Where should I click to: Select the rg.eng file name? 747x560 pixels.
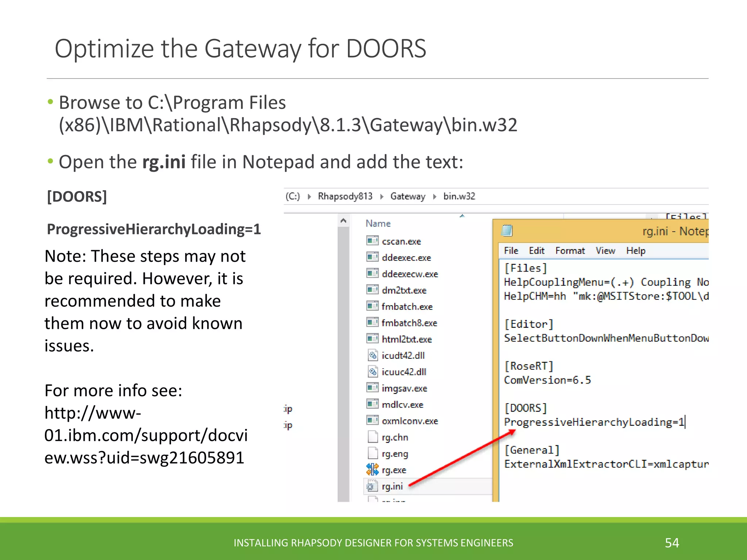point(395,454)
